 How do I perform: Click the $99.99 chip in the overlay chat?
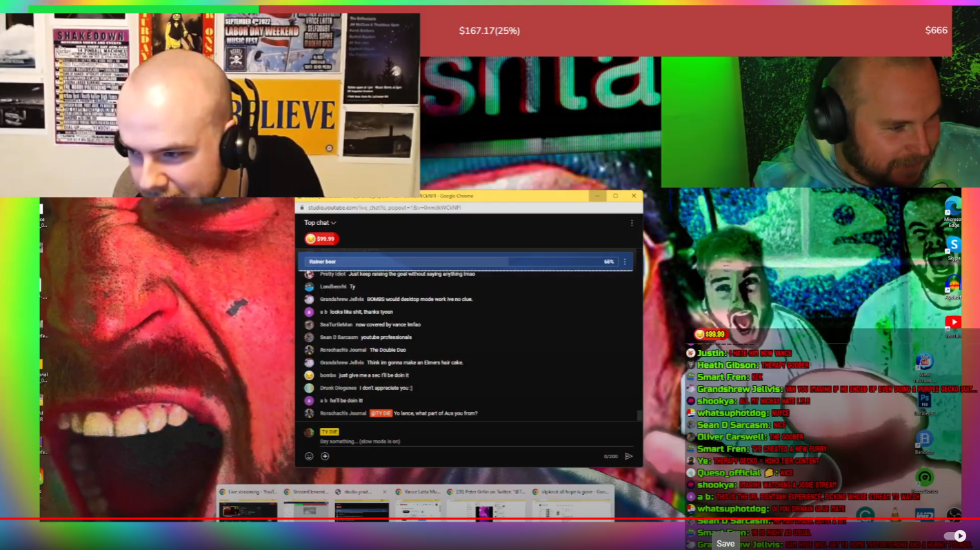pos(711,334)
